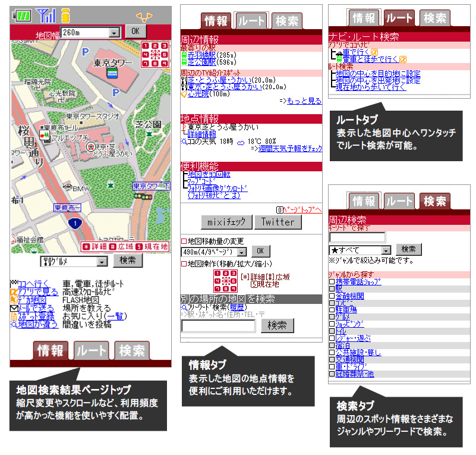The height and width of the screenshot is (455, 476).
Task: Select 検索 tab above ナビ・ルート検索 panel
Action: (435, 18)
